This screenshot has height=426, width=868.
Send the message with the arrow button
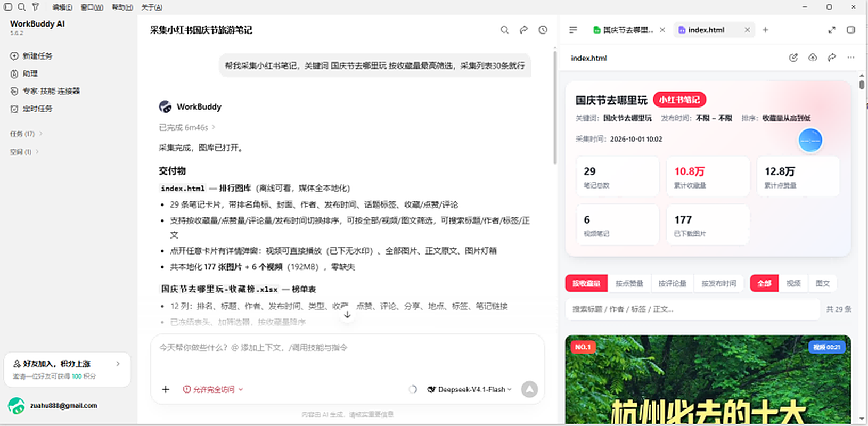pos(529,389)
